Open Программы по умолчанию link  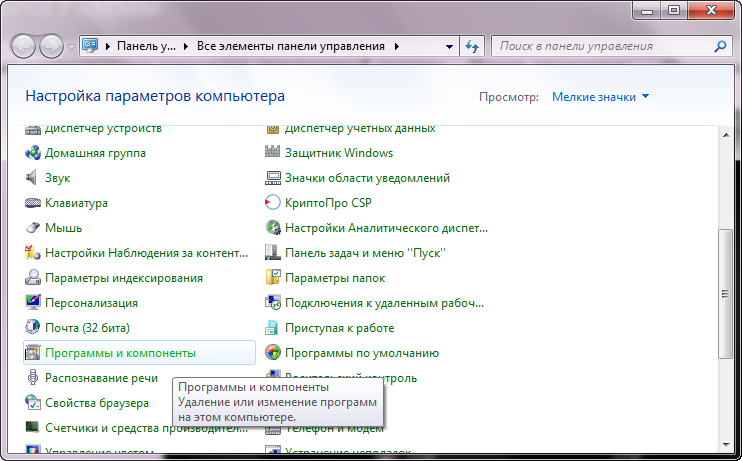pos(362,353)
